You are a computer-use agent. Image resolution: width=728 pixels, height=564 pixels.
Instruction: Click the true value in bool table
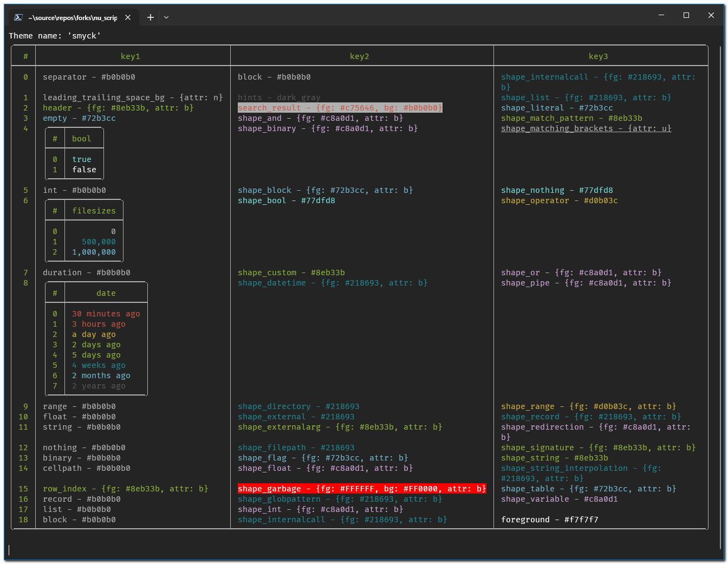[82, 159]
